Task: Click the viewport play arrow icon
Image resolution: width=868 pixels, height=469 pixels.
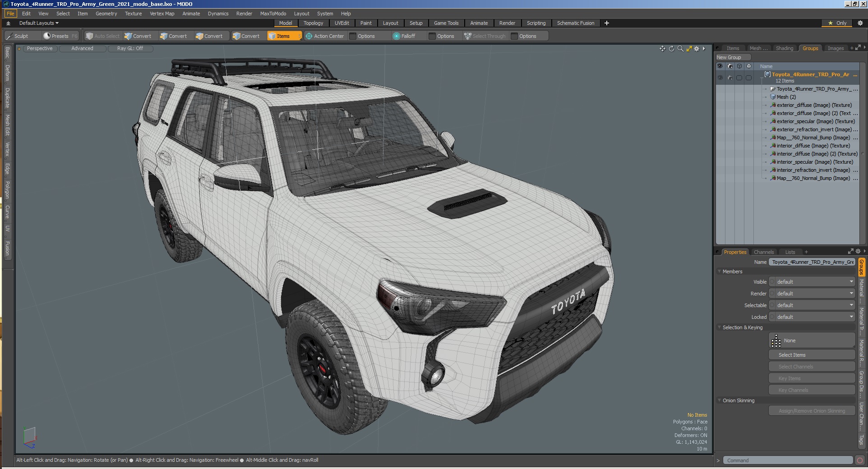Action: click(x=704, y=49)
